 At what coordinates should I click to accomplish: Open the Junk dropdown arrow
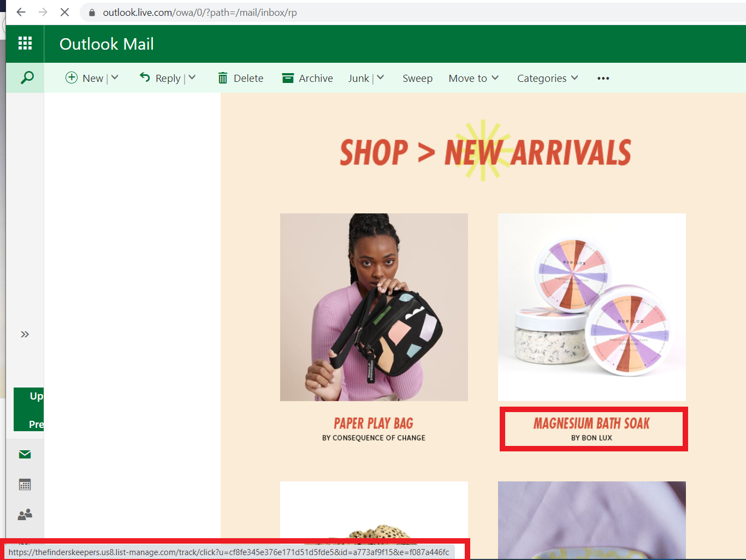381,78
